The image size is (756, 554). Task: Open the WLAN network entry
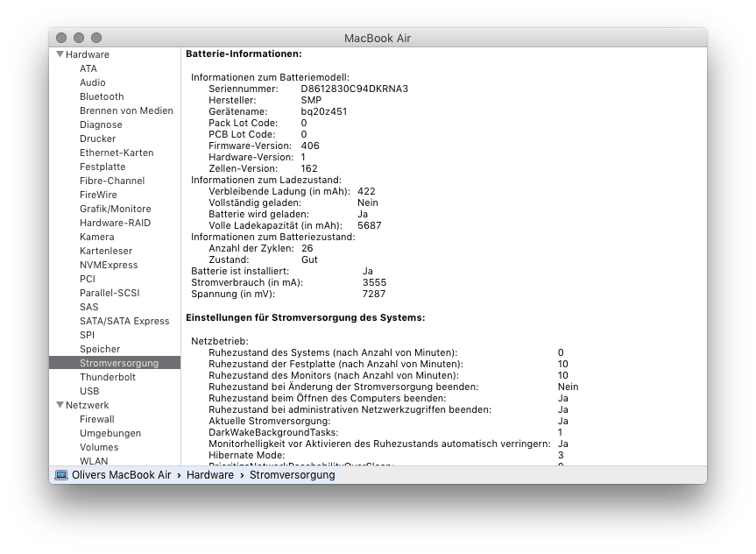click(x=94, y=461)
